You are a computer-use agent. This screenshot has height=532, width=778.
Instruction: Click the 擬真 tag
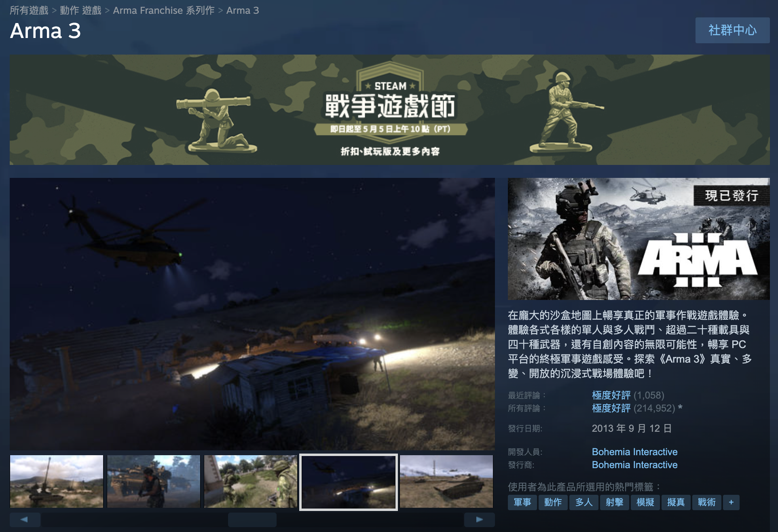[676, 502]
